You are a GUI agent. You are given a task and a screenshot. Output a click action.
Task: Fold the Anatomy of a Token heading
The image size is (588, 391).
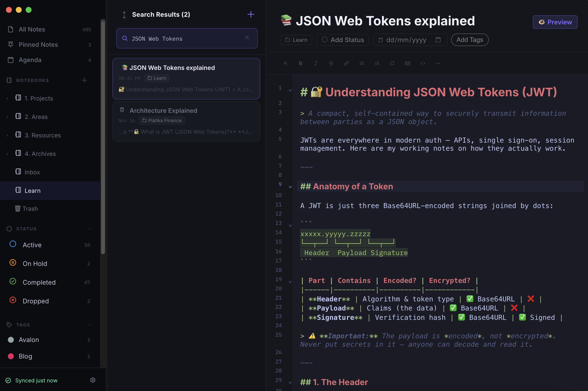[290, 187]
